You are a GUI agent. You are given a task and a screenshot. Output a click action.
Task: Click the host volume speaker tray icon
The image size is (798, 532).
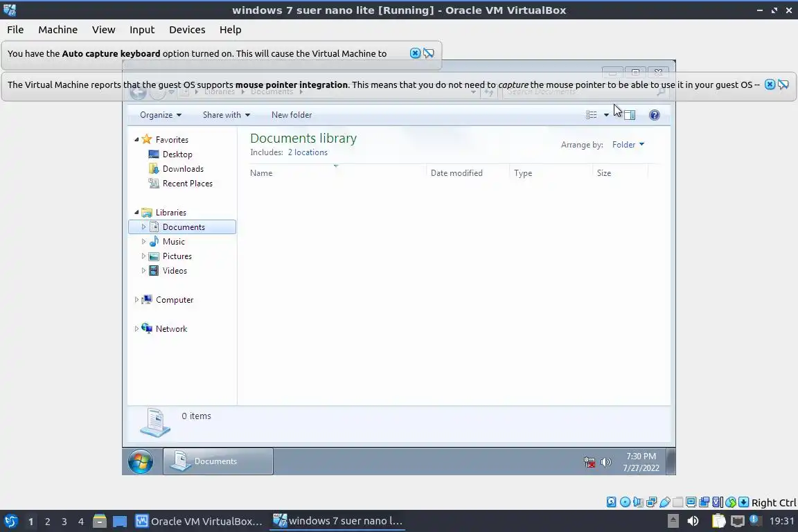click(x=693, y=521)
